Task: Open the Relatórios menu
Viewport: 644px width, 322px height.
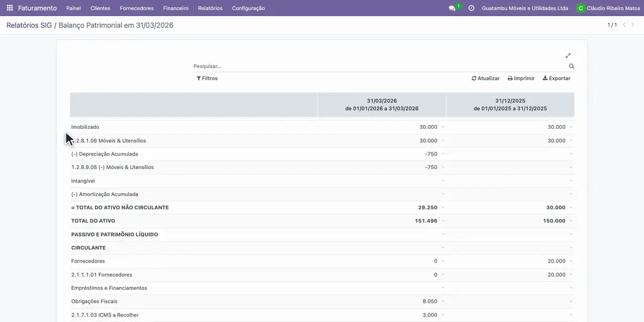Action: pyautogui.click(x=210, y=8)
